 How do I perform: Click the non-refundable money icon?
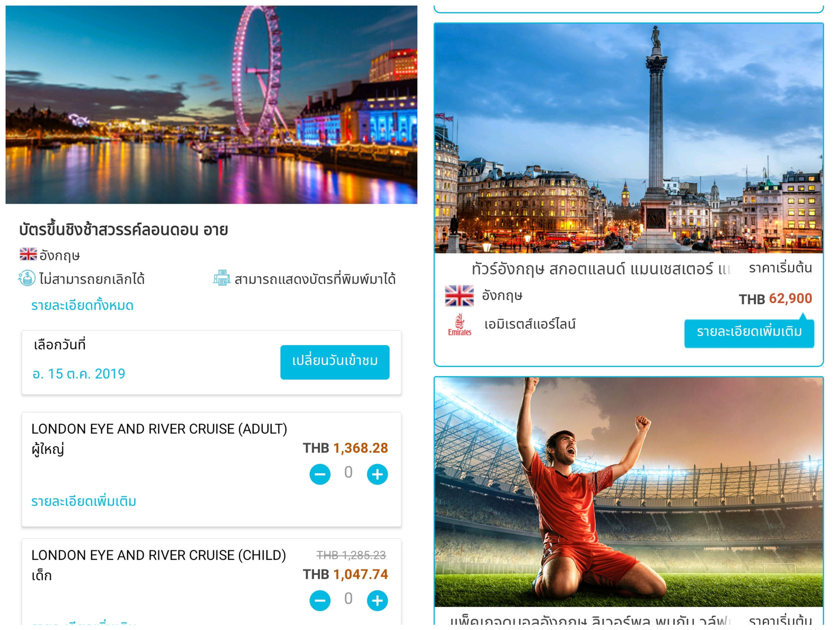tap(27, 278)
